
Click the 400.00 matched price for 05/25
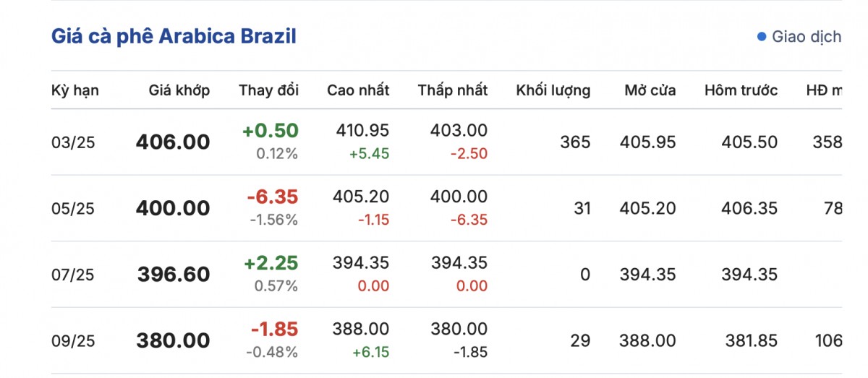[173, 209]
